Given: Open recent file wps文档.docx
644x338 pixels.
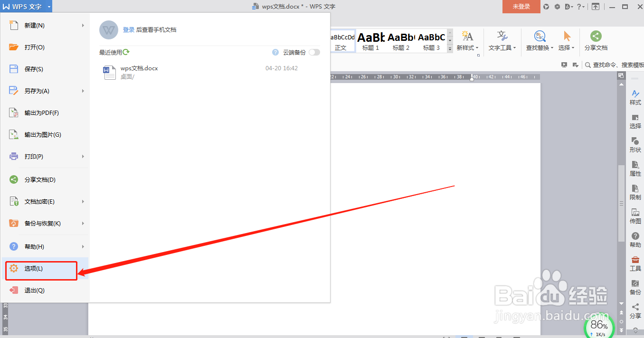Looking at the screenshot, I should click(209, 72).
